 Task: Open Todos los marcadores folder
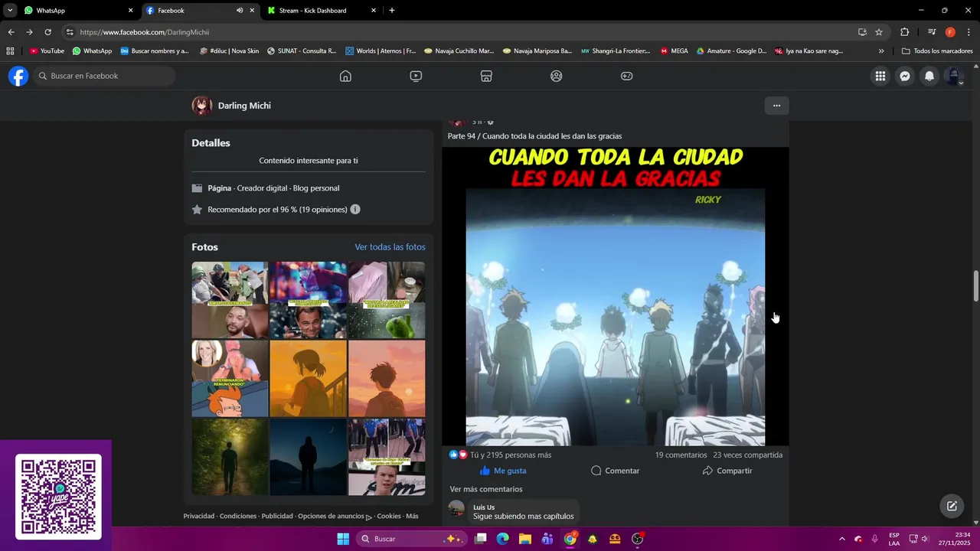937,51
